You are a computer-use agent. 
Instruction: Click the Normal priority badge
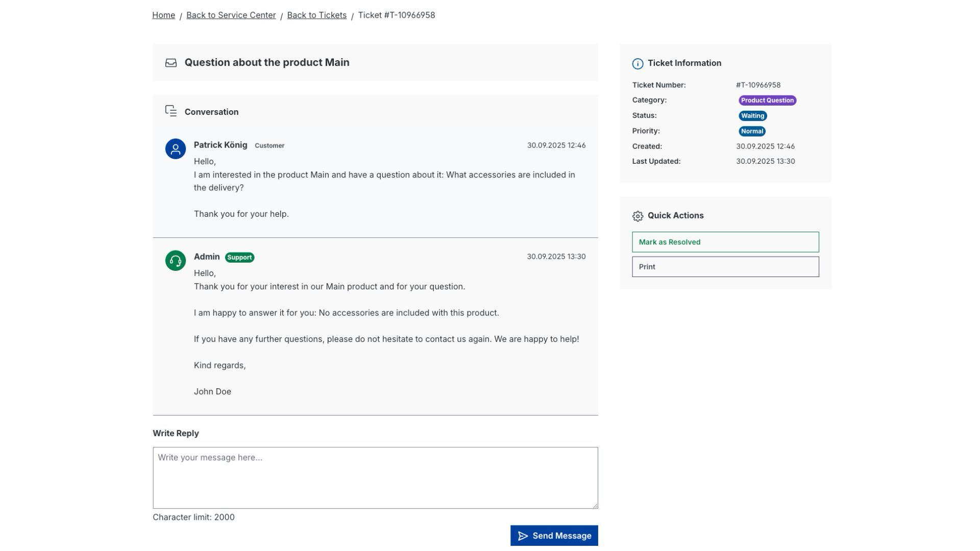click(752, 131)
